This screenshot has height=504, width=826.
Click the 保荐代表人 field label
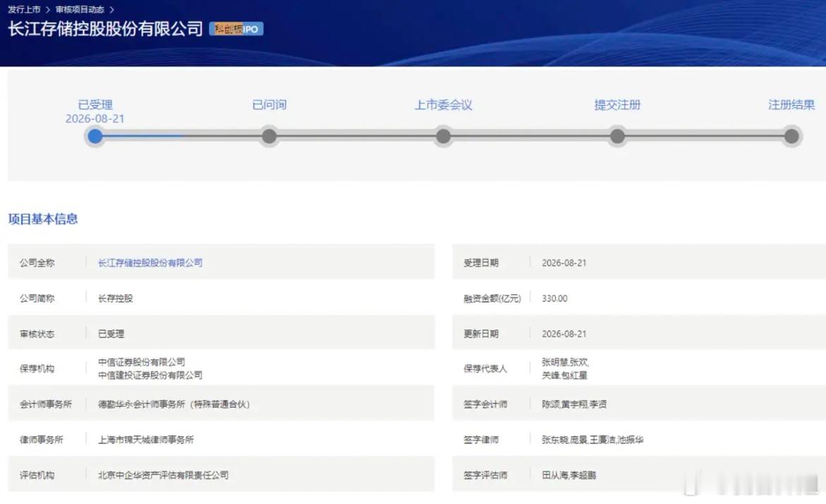pos(485,368)
